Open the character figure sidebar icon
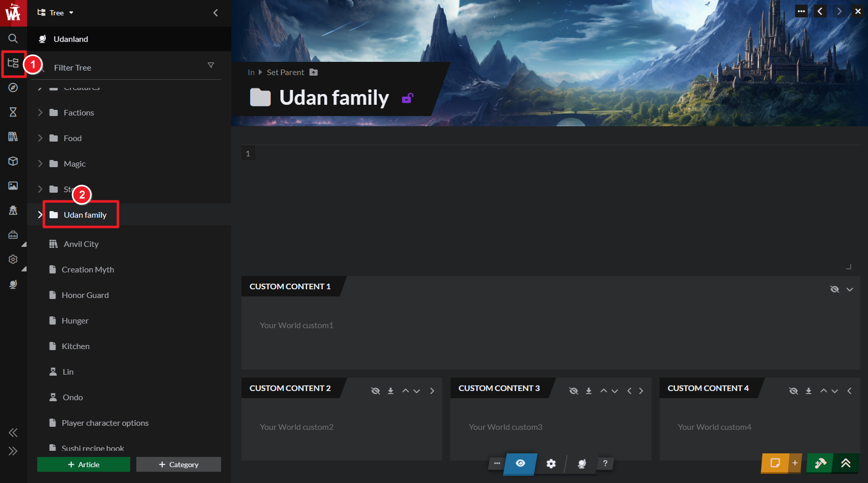The image size is (868, 483). pyautogui.click(x=13, y=210)
